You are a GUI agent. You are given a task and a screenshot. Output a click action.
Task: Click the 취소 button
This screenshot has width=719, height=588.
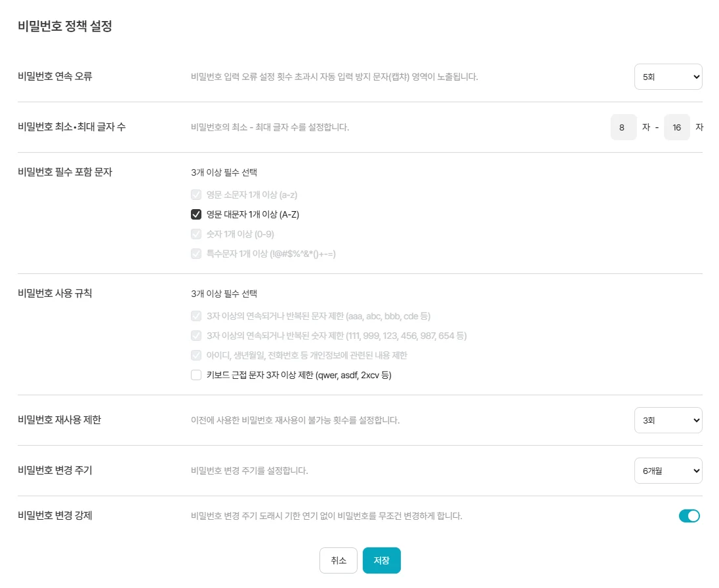coord(339,560)
